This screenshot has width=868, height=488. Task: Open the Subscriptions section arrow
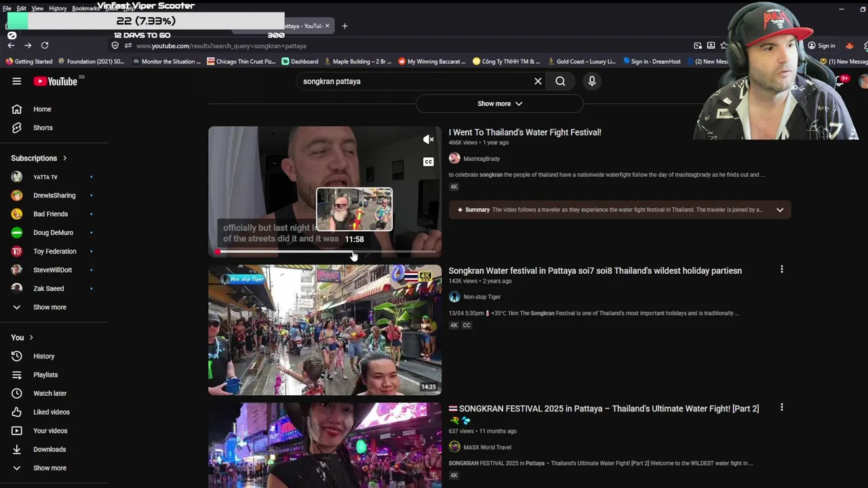click(x=65, y=159)
